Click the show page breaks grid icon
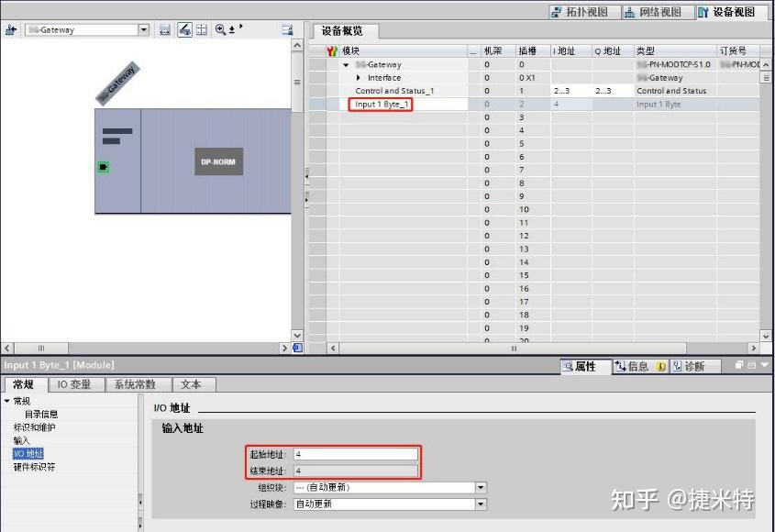The height and width of the screenshot is (532, 775). click(x=202, y=30)
